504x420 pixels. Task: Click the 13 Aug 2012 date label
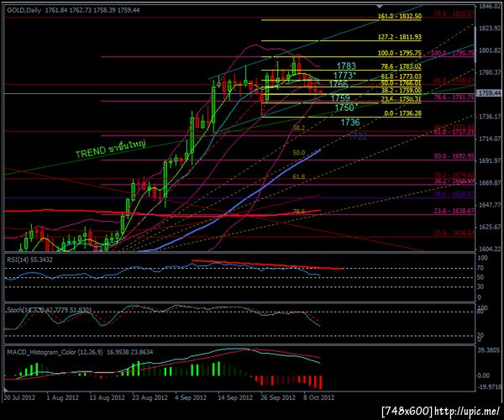click(107, 397)
